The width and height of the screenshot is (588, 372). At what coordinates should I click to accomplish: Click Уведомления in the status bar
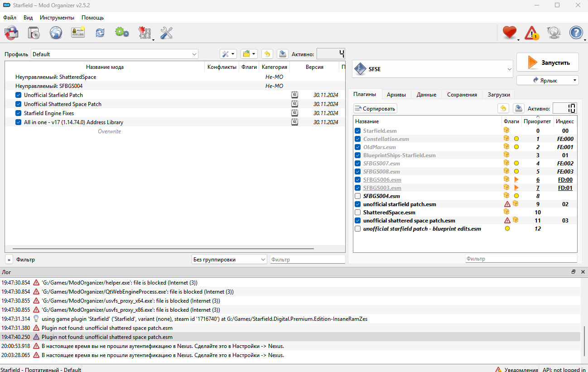[x=516, y=370]
